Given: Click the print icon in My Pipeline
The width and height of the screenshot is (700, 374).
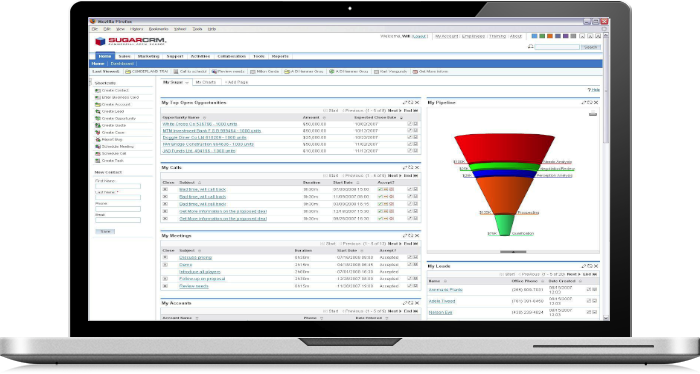Looking at the screenshot, I should (x=592, y=114).
